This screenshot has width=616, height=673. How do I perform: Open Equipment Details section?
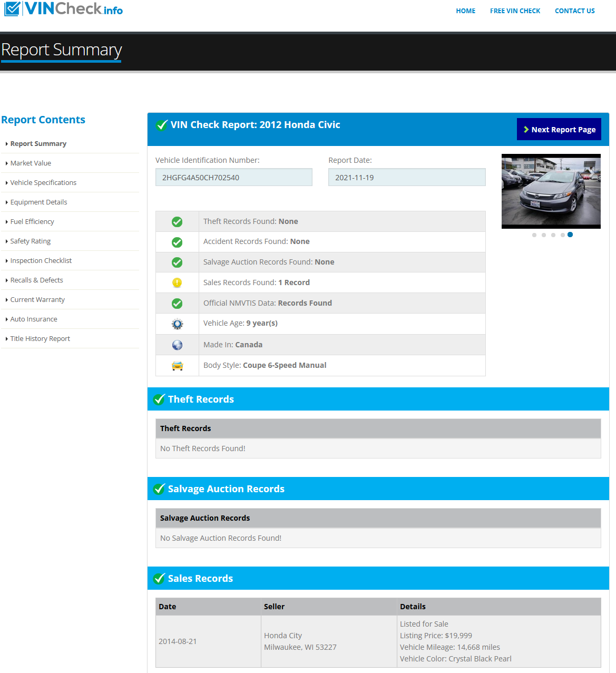click(x=38, y=202)
